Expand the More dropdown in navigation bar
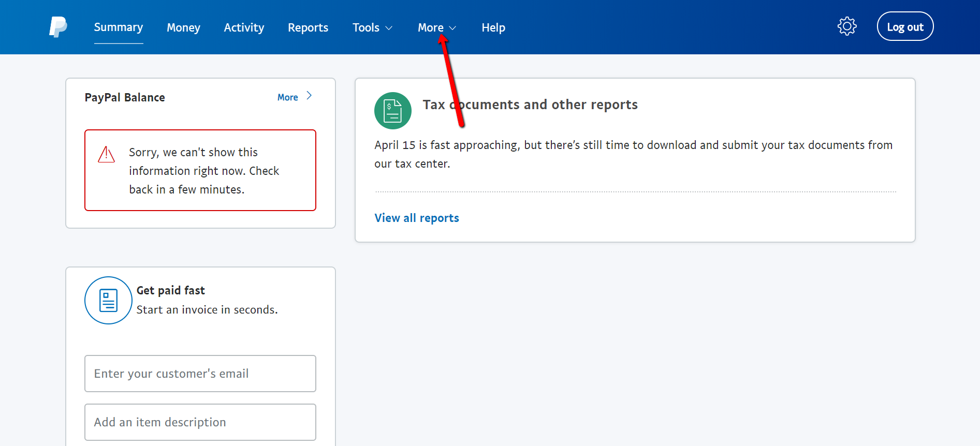Viewport: 980px width, 446px height. (437, 27)
